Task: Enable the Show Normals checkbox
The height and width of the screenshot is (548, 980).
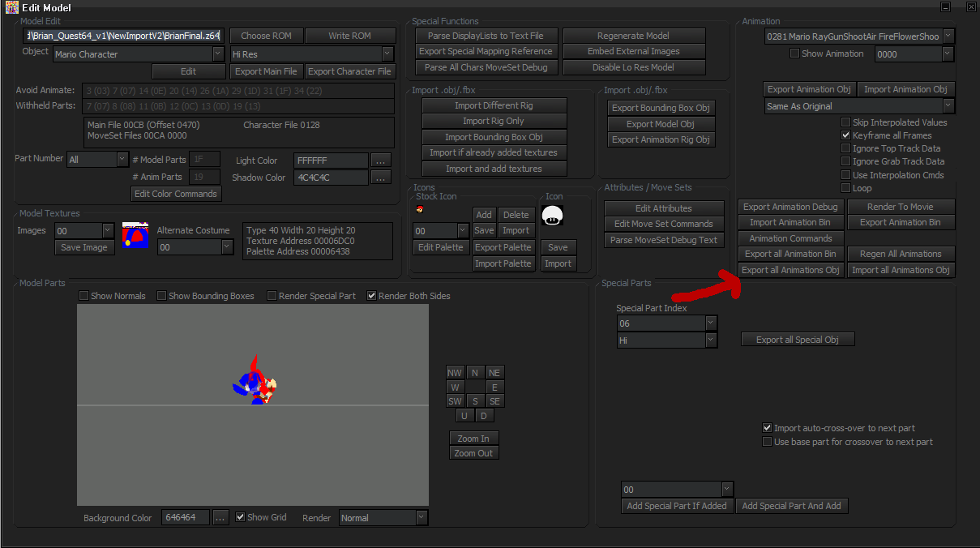Action: coord(83,296)
